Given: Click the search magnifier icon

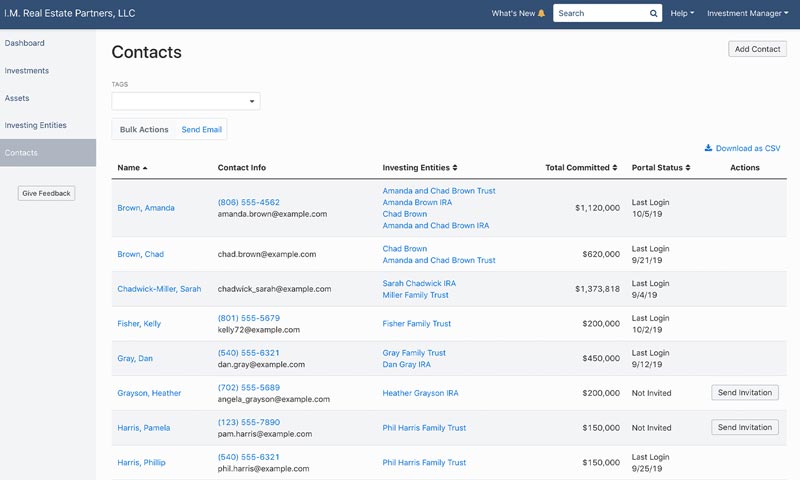Looking at the screenshot, I should (653, 14).
